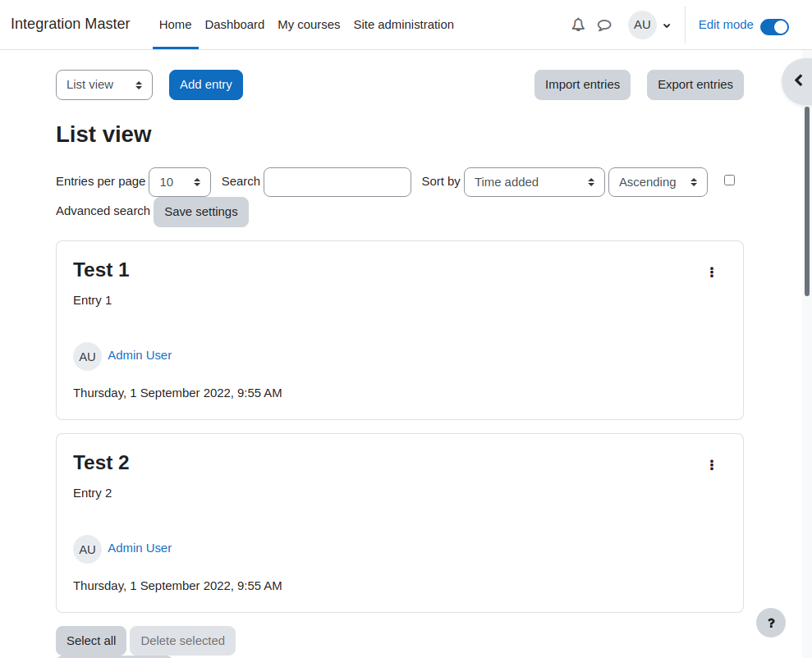Click the Save settings button
The image size is (812, 658).
(201, 212)
